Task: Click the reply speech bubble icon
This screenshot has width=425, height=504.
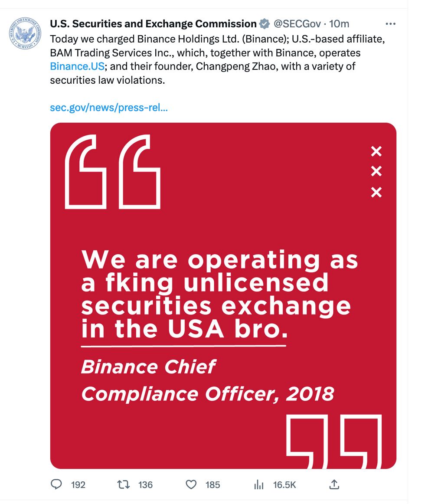Action: coord(56,484)
